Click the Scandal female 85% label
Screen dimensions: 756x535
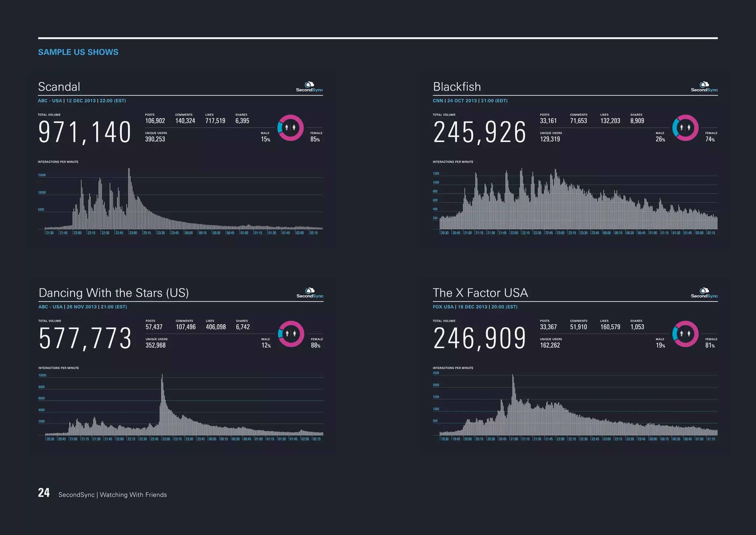coord(315,139)
